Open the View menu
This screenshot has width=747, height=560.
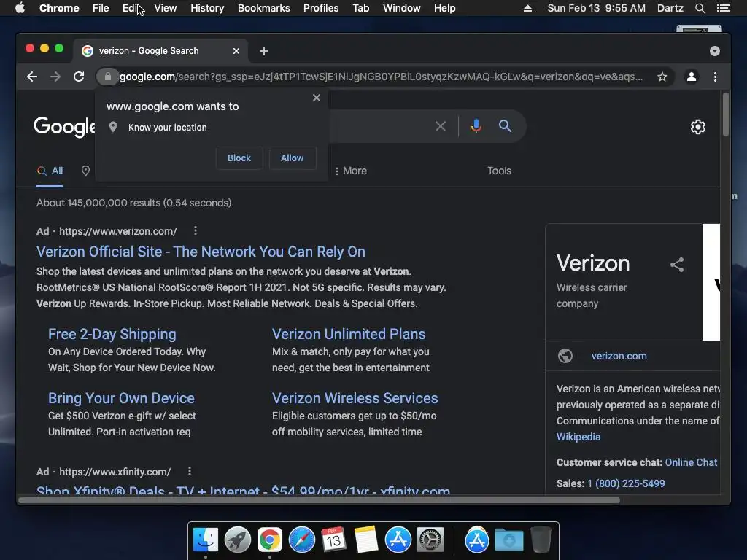(166, 8)
